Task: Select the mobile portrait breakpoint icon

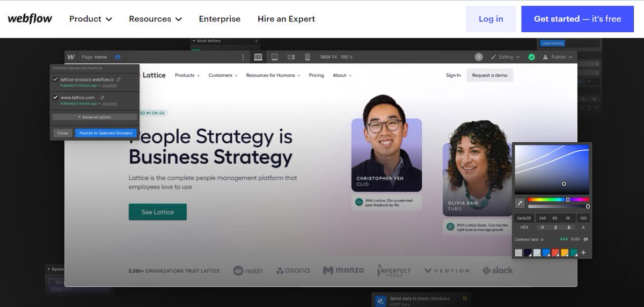Action: (x=308, y=57)
